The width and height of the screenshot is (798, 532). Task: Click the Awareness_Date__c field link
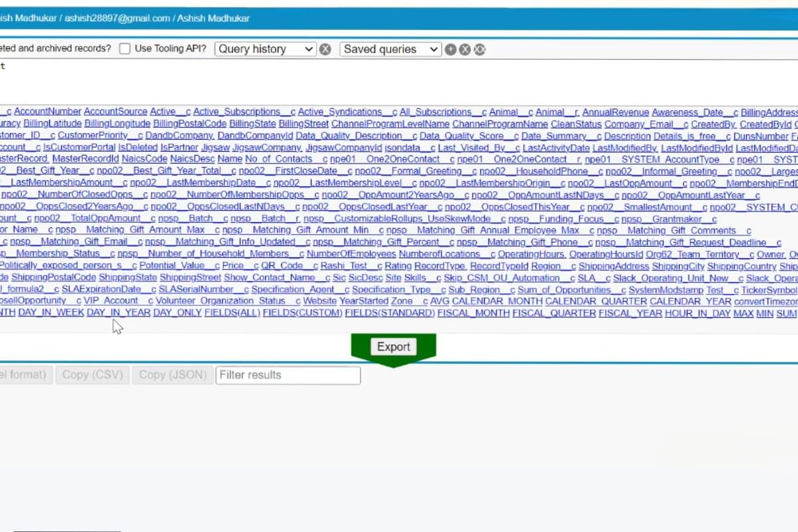tap(695, 112)
